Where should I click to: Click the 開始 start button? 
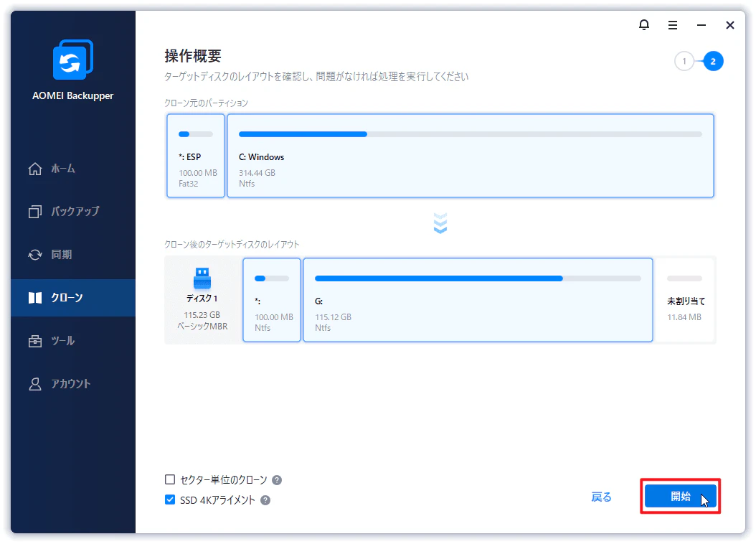coord(680,496)
